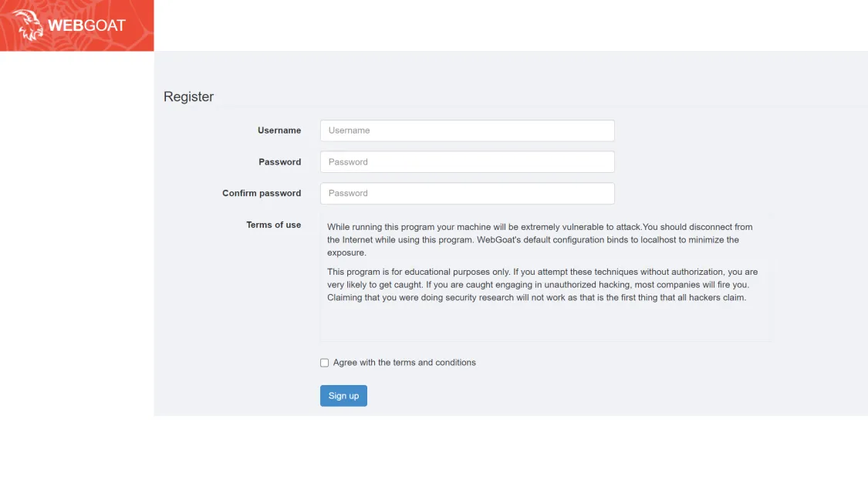Image resolution: width=868 pixels, height=477 pixels.
Task: Select the Confirm password input box
Action: [x=467, y=193]
